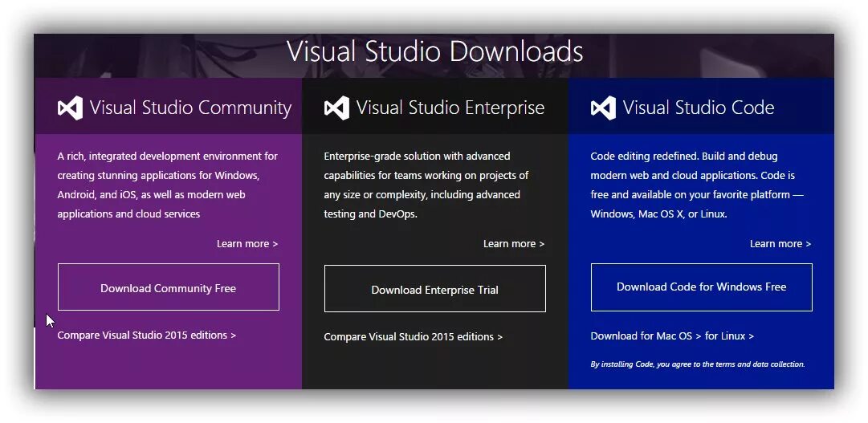
Task: Click the Download for Mac OS link
Action: click(646, 336)
